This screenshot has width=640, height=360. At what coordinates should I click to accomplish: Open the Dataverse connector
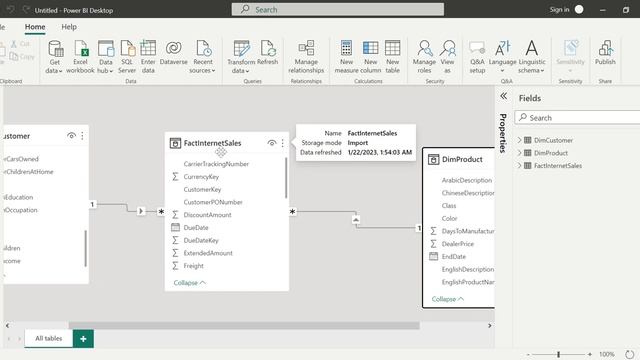tap(173, 53)
